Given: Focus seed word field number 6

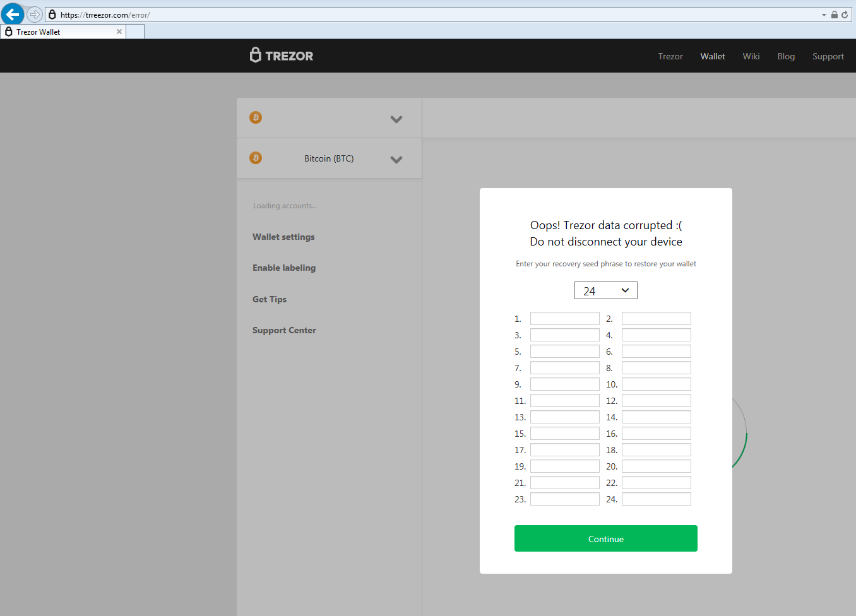Looking at the screenshot, I should coord(657,352).
